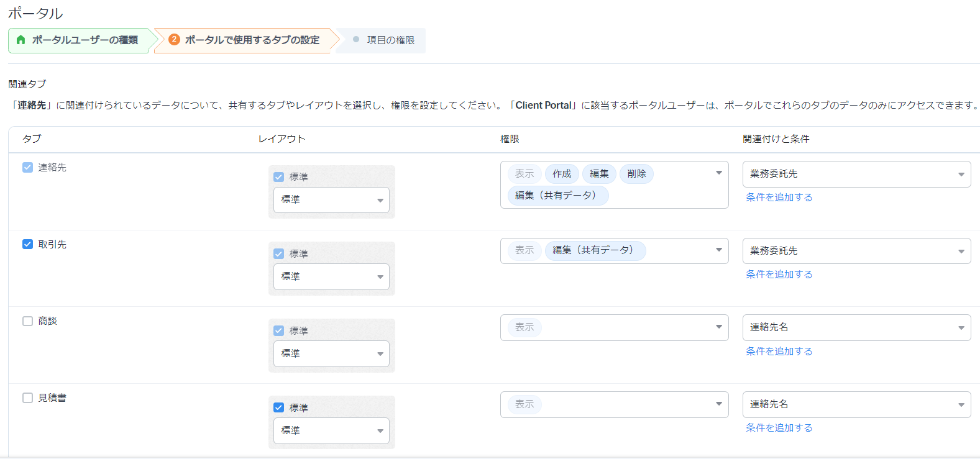This screenshot has height=459, width=980.
Task: Expand permissions dropdown arrow for 連絡先
Action: (x=719, y=173)
